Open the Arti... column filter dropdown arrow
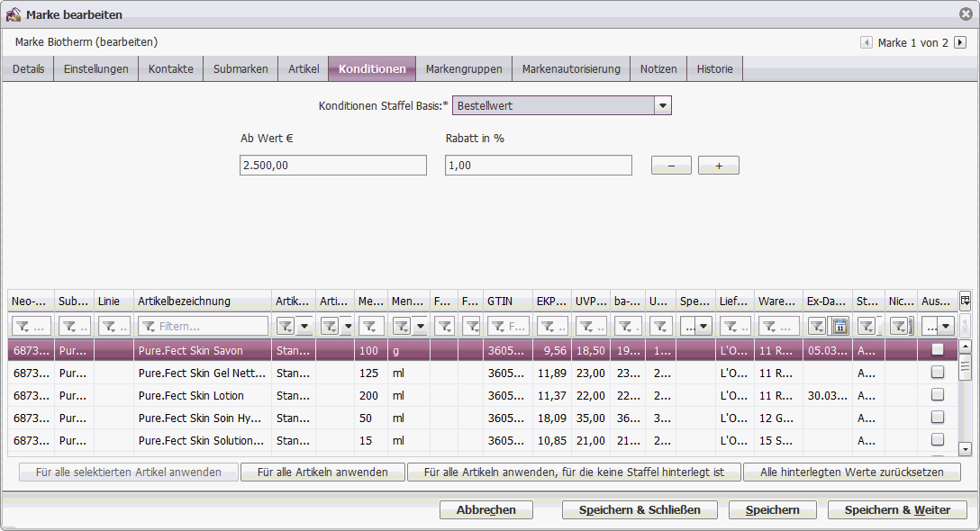 (348, 326)
